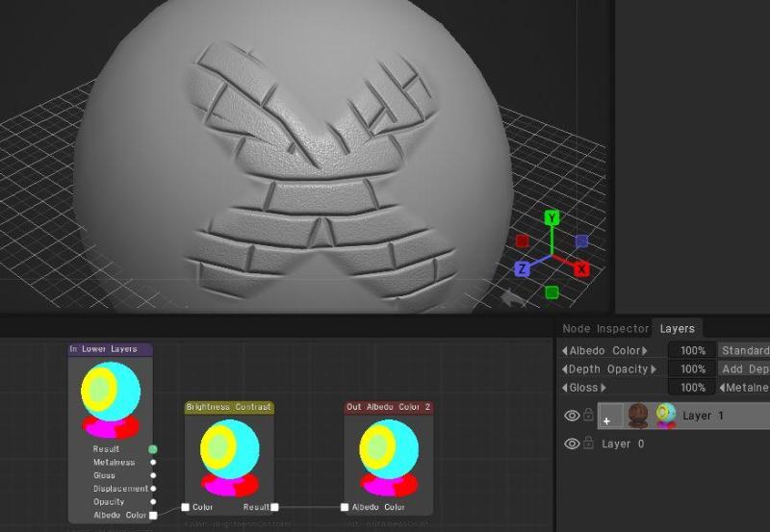The width and height of the screenshot is (770, 532).
Task: Click the right arrow next to Albedo Color
Action: click(x=645, y=351)
